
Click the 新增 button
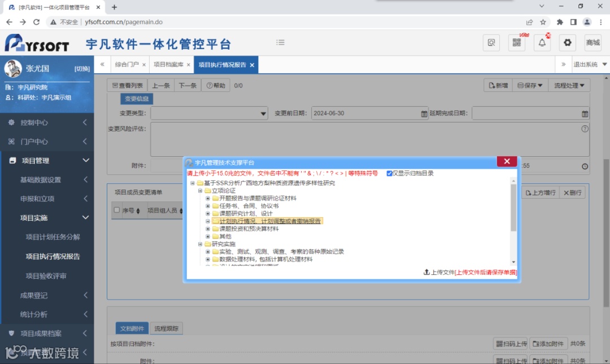(498, 86)
